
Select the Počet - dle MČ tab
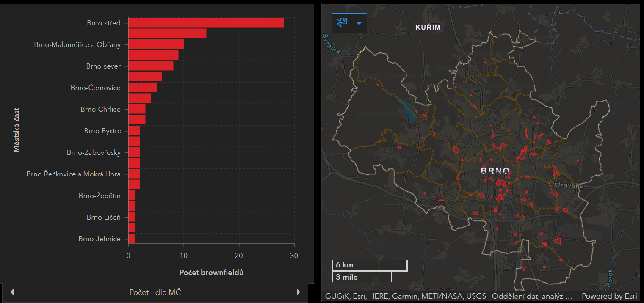pyautogui.click(x=155, y=292)
